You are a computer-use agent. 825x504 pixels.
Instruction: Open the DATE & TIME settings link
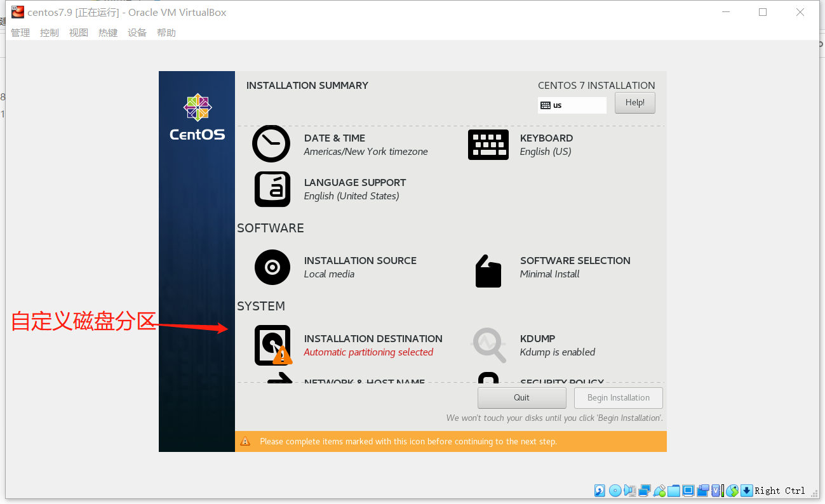point(335,138)
